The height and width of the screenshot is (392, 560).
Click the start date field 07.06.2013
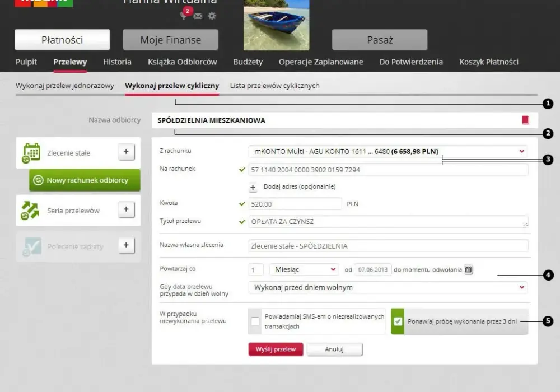click(372, 269)
